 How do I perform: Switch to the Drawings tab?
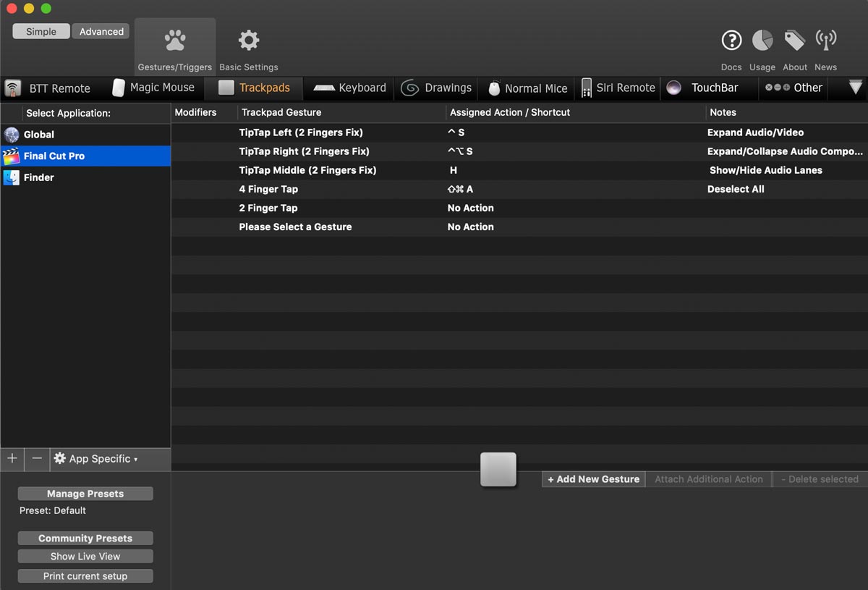[436, 88]
